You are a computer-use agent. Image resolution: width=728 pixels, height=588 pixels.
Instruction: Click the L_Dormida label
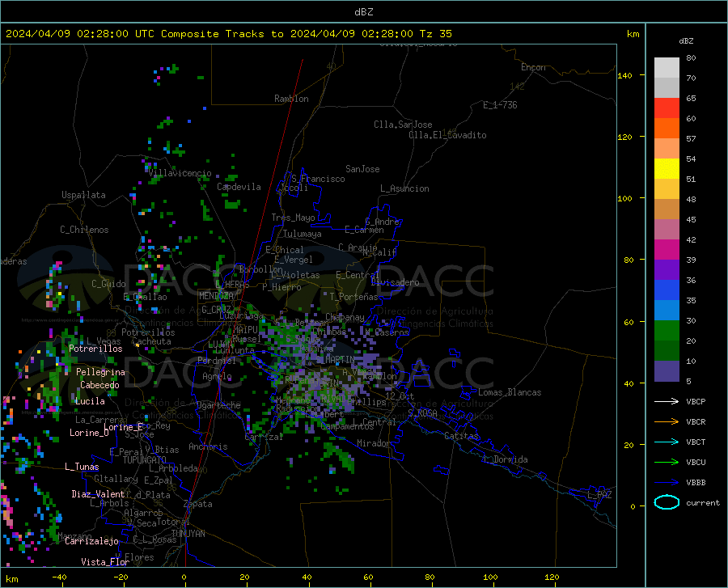506,459
